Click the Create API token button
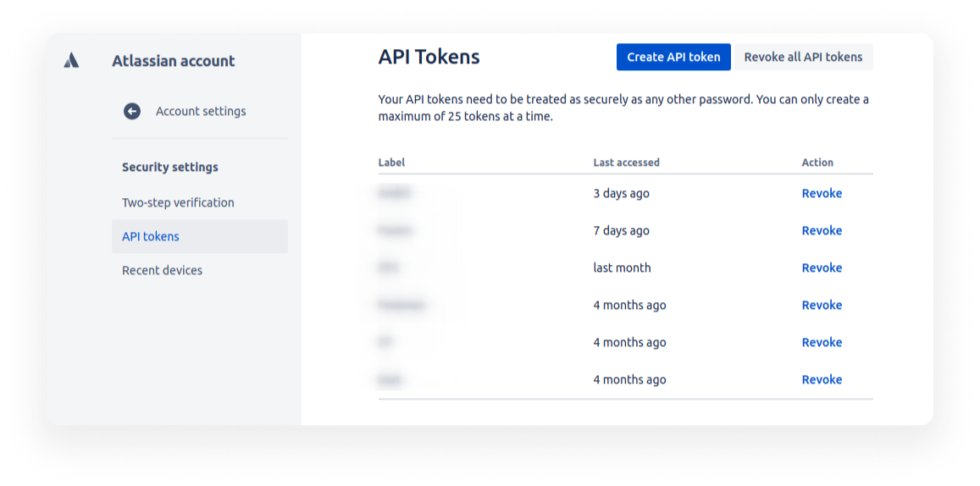The height and width of the screenshot is (486, 980). [673, 57]
